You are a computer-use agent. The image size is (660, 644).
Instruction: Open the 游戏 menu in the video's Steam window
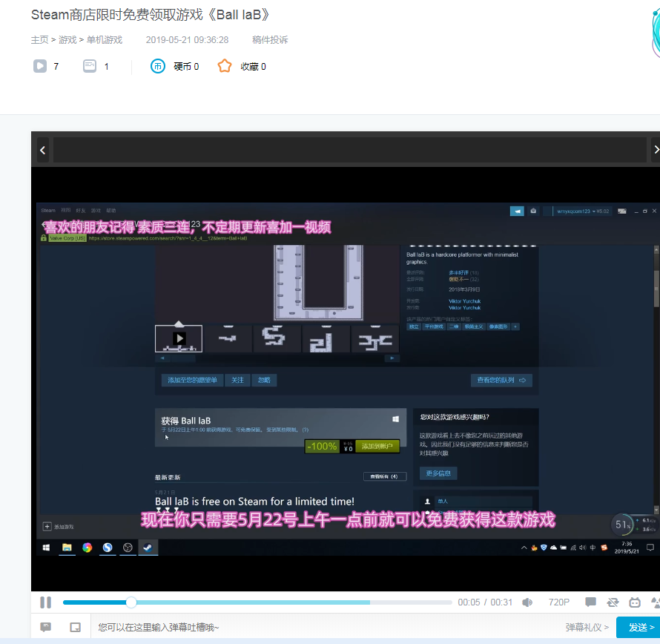pos(96,210)
